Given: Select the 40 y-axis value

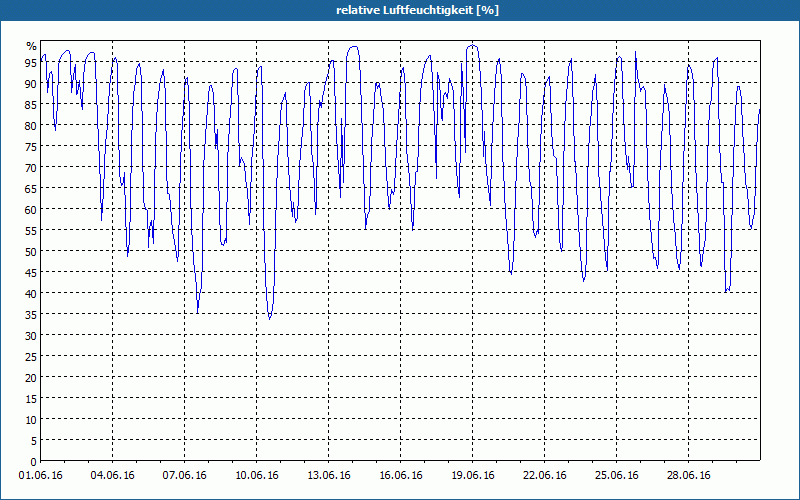Looking at the screenshot, I should [31, 293].
